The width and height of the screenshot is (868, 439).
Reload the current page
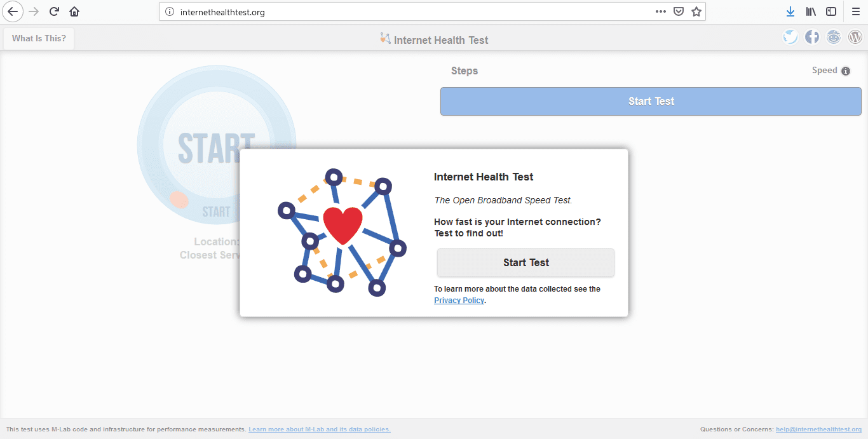[54, 11]
